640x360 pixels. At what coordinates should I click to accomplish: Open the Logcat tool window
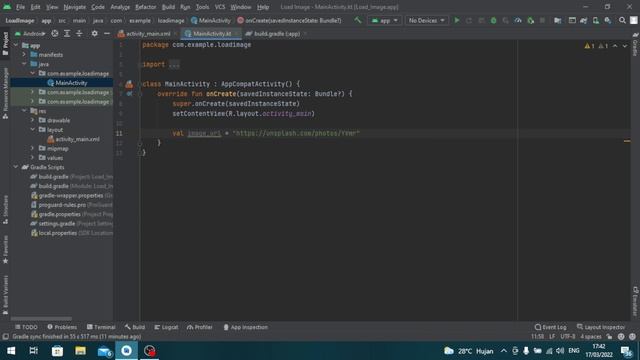click(x=166, y=327)
